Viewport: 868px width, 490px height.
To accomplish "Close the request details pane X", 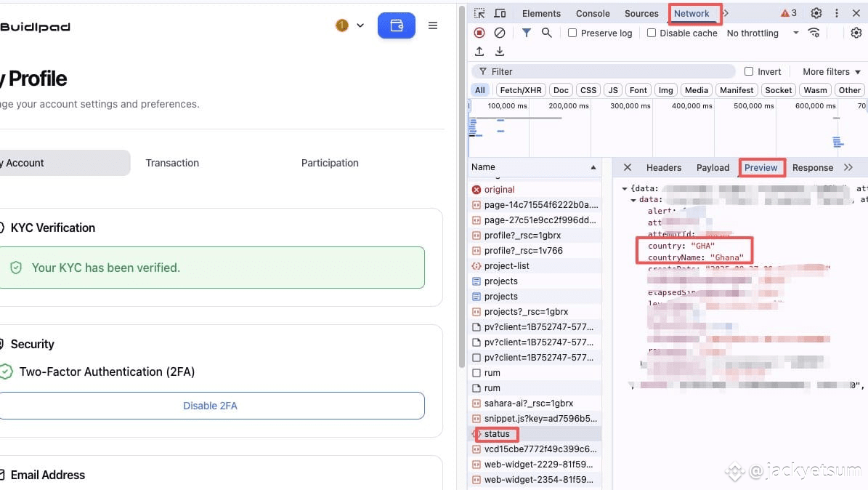I will tap(627, 167).
